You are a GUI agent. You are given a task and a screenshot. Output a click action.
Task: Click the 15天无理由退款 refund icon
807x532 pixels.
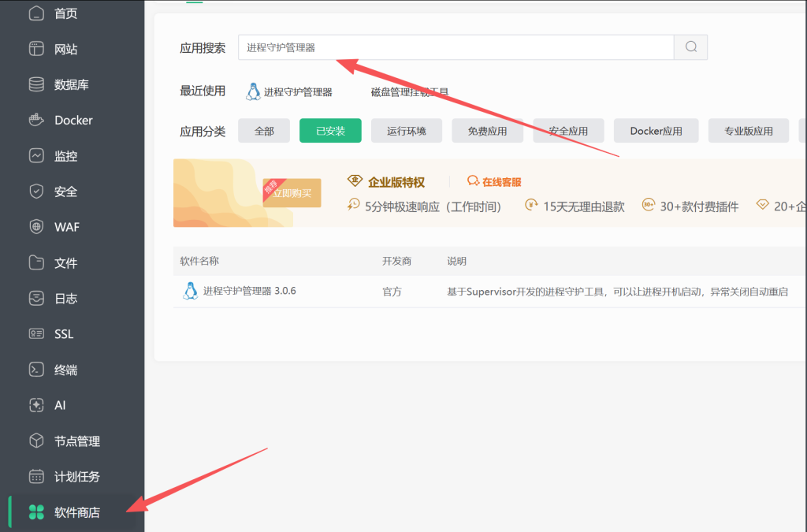click(531, 205)
